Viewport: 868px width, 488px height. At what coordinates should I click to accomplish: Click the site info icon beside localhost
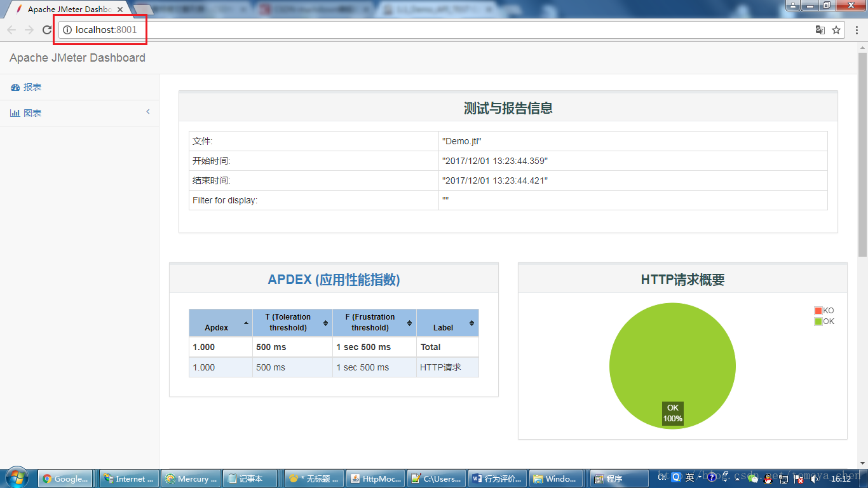coord(67,30)
